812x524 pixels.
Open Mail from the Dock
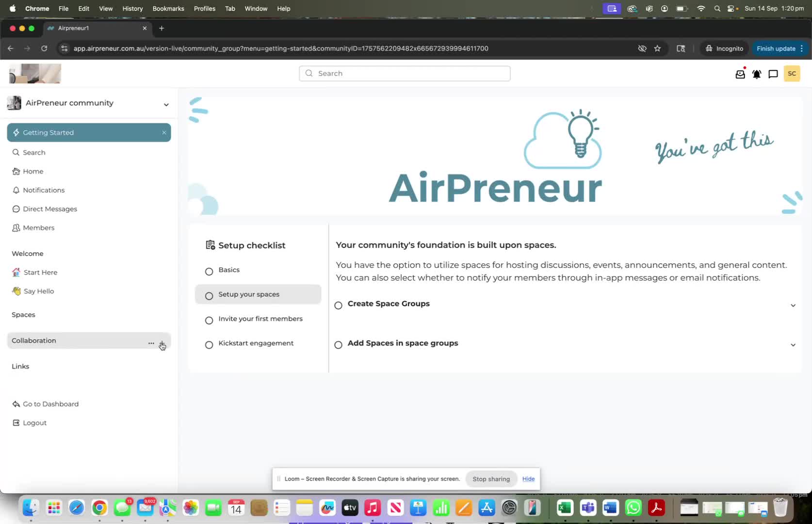point(145,508)
